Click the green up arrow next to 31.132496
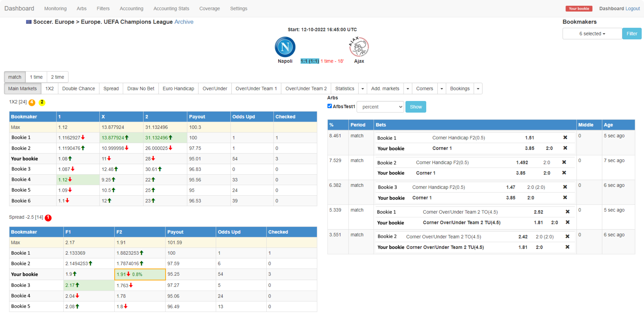Screen dimensions: 644x315 click(x=171, y=138)
